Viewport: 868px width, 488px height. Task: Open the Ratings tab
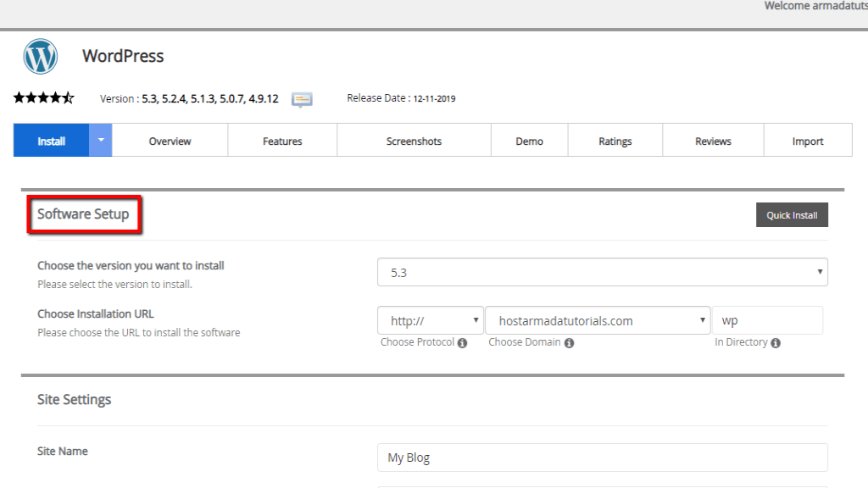[615, 141]
